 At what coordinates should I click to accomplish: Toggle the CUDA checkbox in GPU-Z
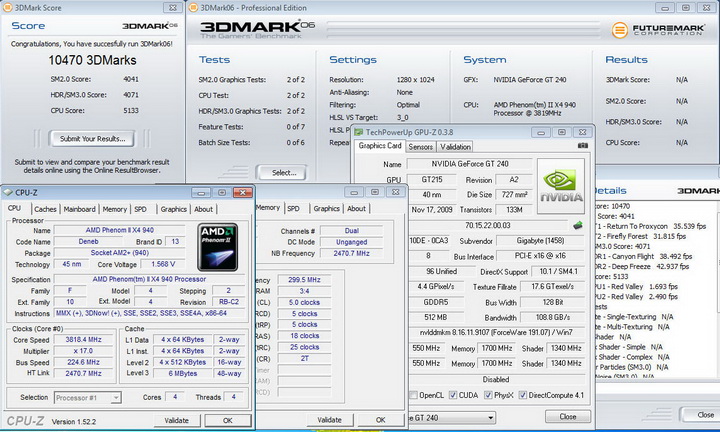(x=453, y=395)
